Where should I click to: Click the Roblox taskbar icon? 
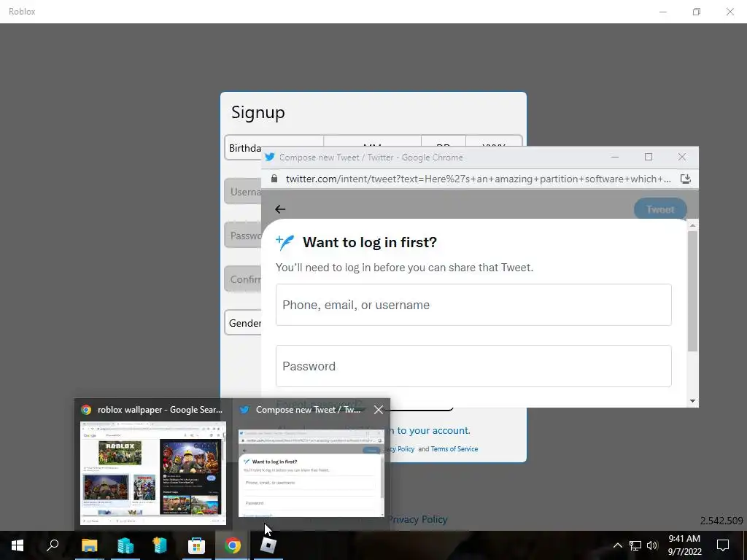[x=268, y=545]
